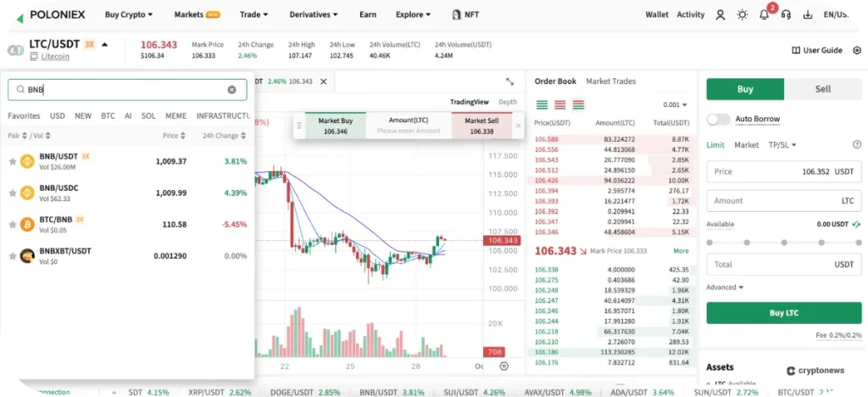Image resolution: width=868 pixels, height=397 pixels.
Task: Switch to the Market Trades tab
Action: click(x=610, y=81)
